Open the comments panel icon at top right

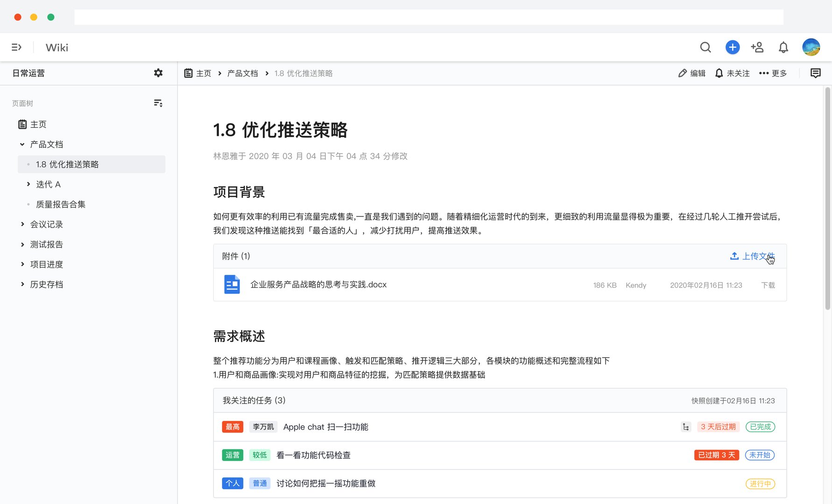[816, 73]
